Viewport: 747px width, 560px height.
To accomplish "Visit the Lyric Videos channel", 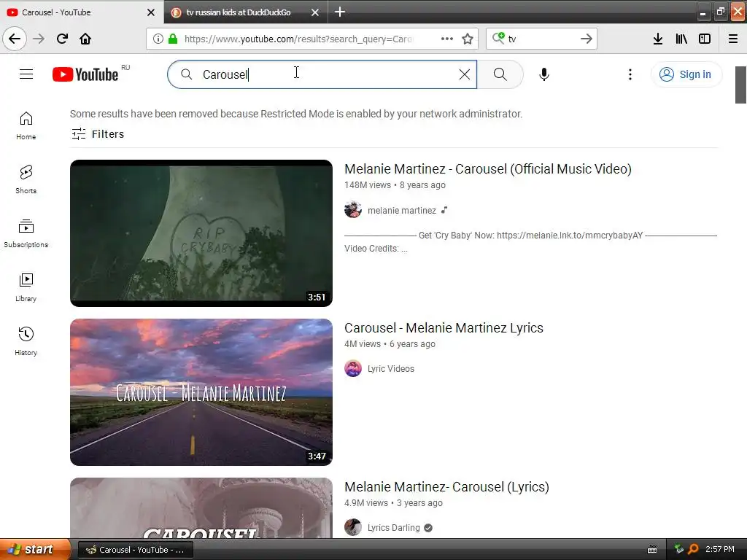I will [391, 368].
